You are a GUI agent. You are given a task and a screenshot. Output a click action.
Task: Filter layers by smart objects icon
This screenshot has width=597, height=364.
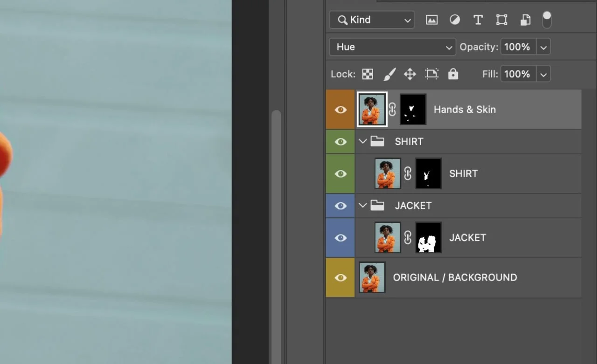coord(525,20)
